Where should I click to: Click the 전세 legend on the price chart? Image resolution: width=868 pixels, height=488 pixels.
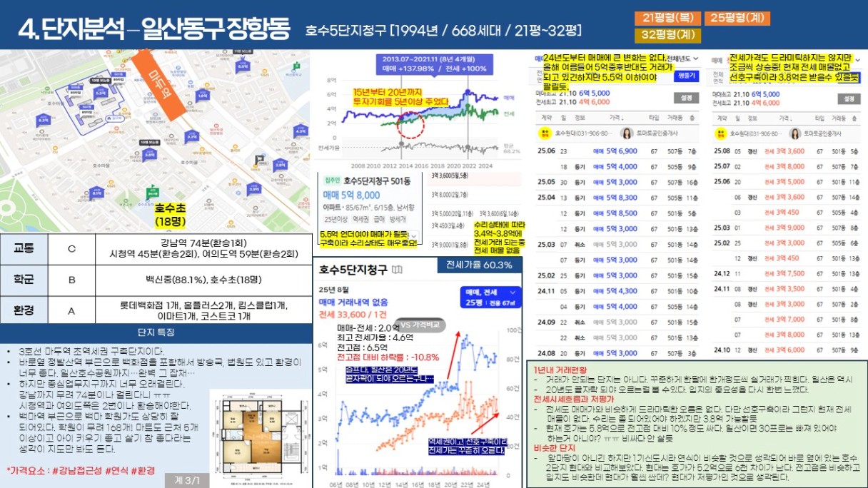tap(509, 113)
